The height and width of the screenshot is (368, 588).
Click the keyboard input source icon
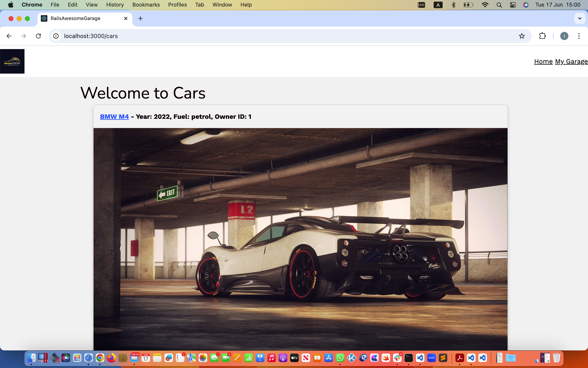tap(438, 5)
